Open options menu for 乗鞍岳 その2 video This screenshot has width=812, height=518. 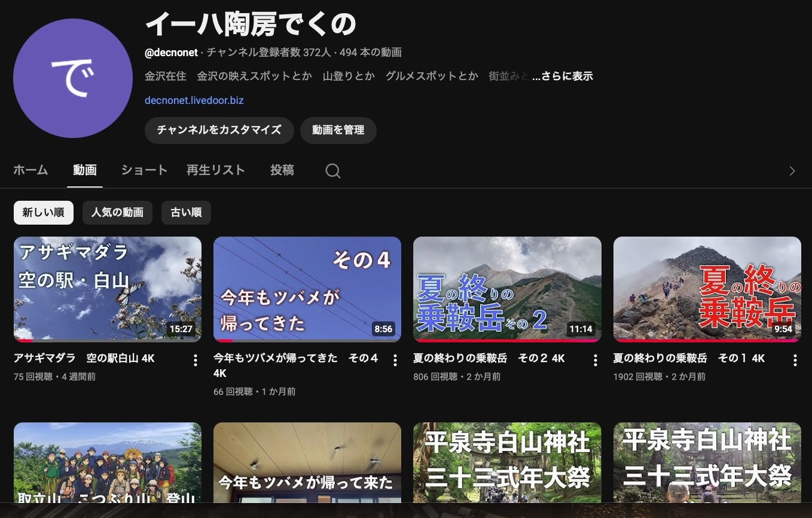point(595,360)
